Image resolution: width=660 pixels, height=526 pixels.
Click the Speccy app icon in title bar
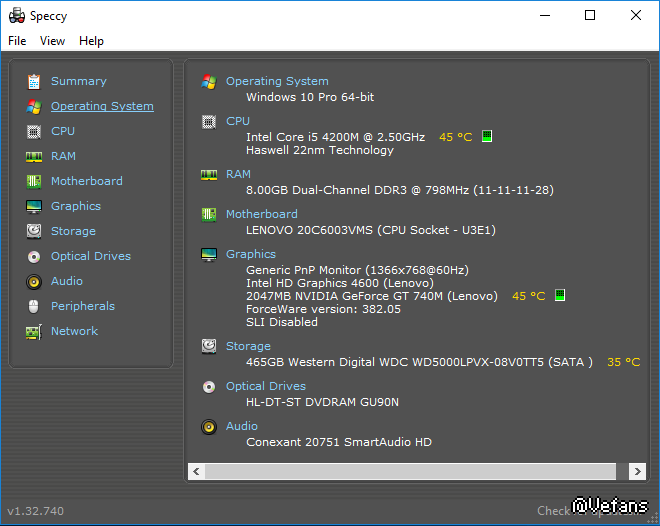[17, 16]
